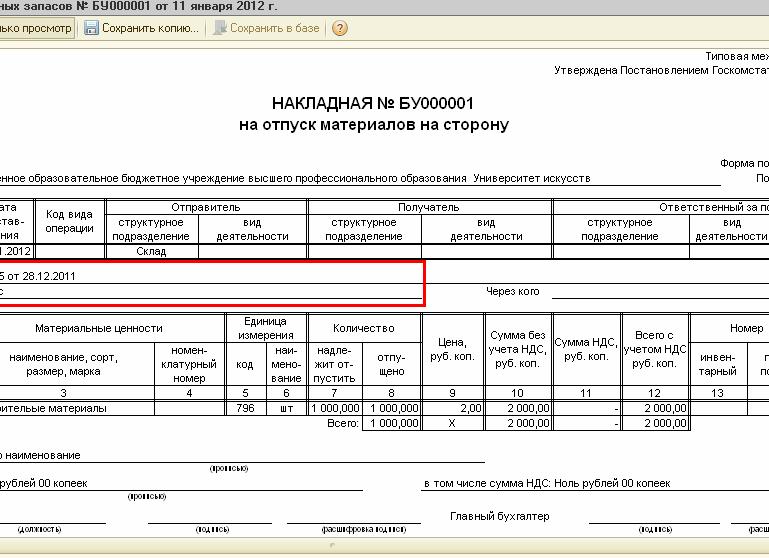769x558 pixels.
Task: Click item row 1 000,000 under надлежит отпустить
Action: pyautogui.click(x=335, y=408)
